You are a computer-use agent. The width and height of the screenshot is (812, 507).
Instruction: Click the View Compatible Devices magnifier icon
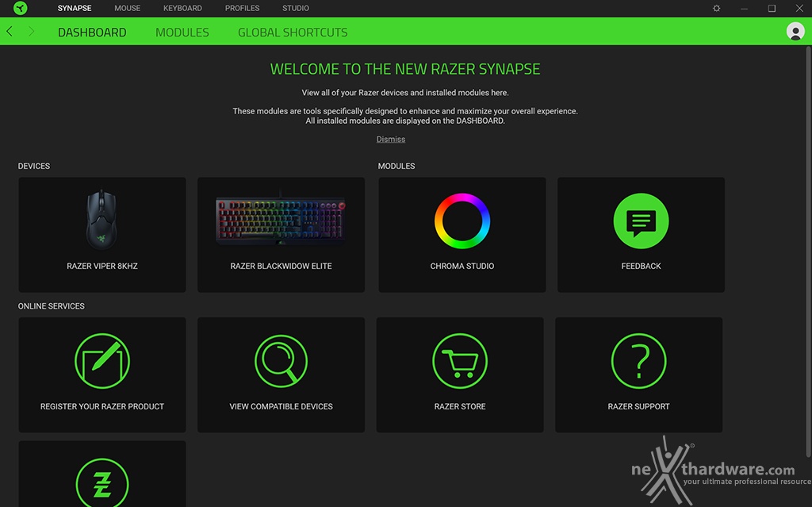click(x=282, y=361)
